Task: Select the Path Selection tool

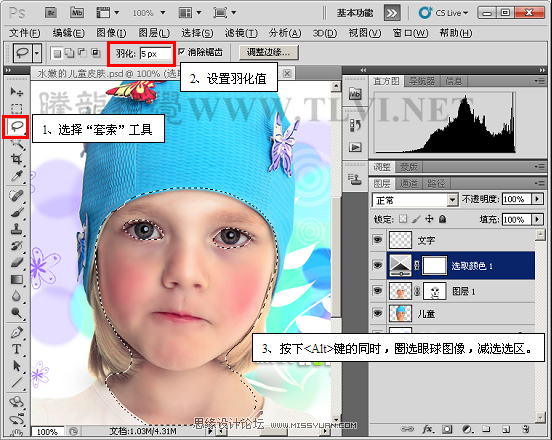Action: pos(16,366)
